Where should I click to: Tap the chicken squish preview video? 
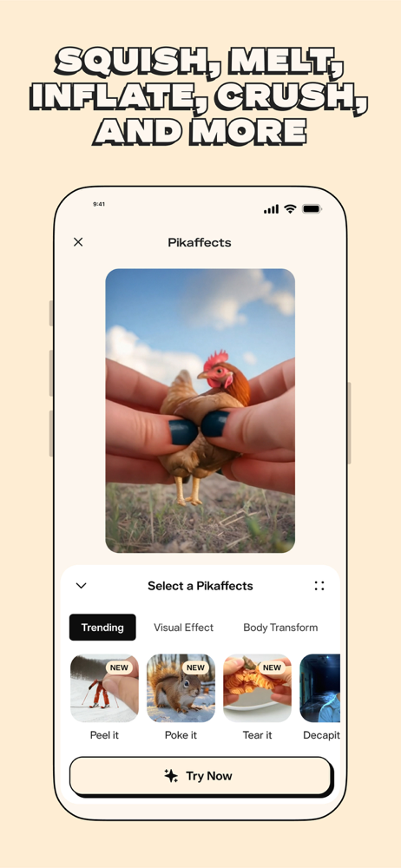coord(200,411)
